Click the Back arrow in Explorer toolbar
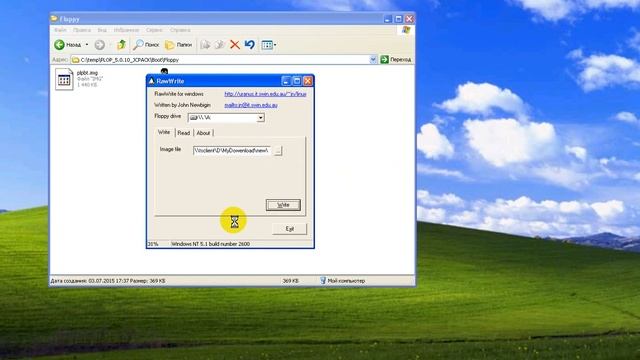Viewport: 640px width, 360px height. click(x=60, y=44)
